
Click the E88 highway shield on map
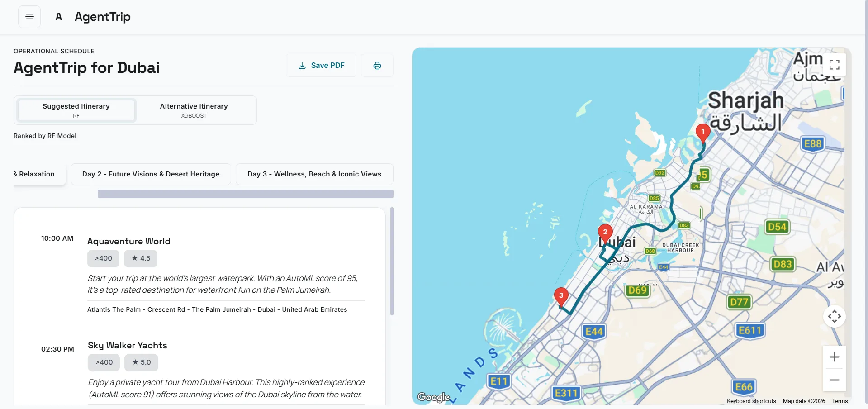tap(813, 144)
